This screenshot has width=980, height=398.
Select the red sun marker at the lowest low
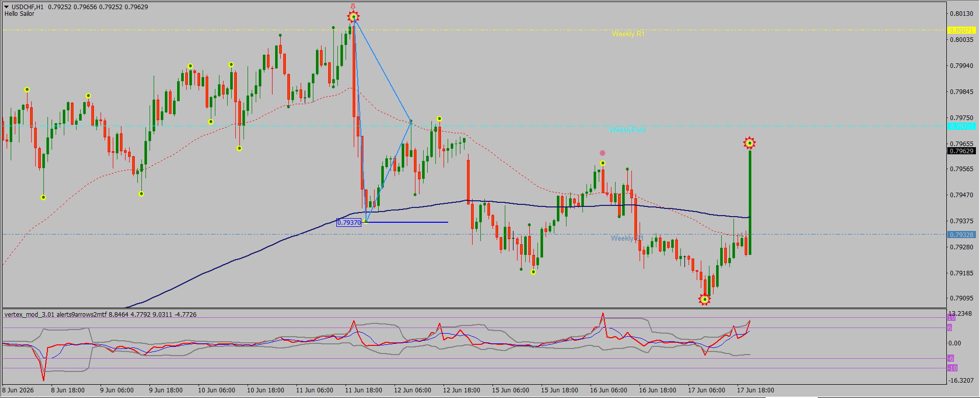pyautogui.click(x=704, y=299)
